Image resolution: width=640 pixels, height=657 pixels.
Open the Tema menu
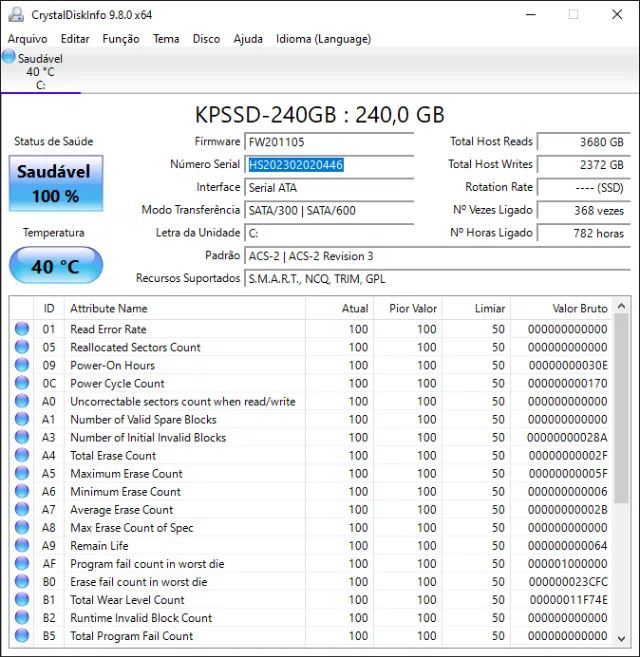166,39
